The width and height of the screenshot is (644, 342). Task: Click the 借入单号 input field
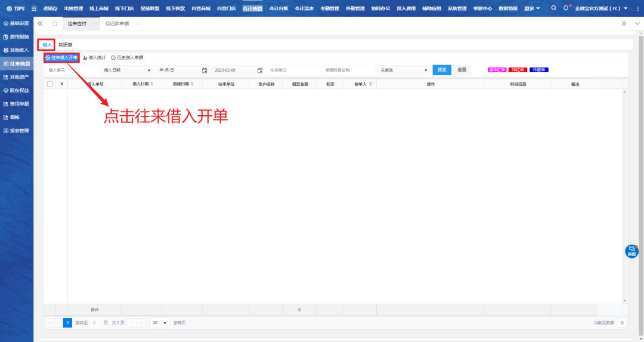click(70, 70)
